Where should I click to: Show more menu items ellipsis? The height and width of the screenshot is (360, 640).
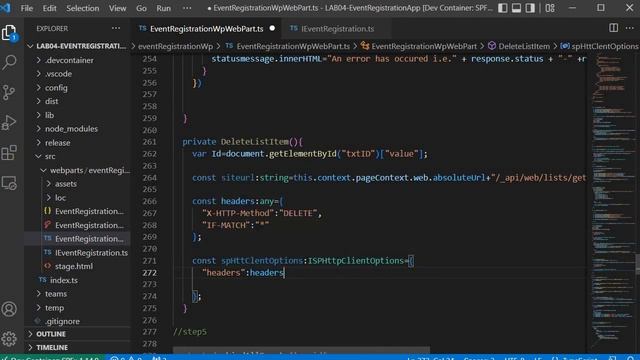(187, 8)
